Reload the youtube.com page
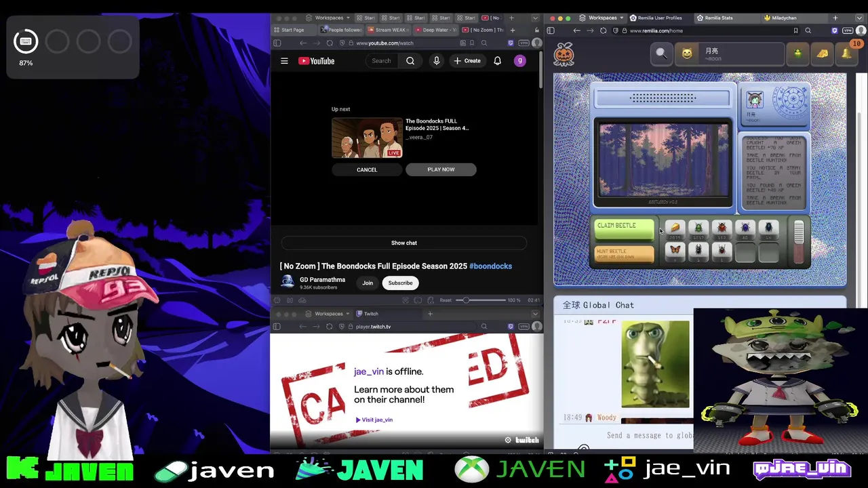868x488 pixels. tap(330, 43)
